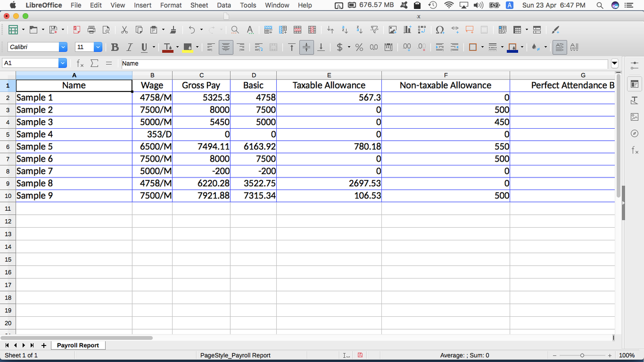Open the Sheet menu
Image resolution: width=644 pixels, height=362 pixels.
pos(199,5)
